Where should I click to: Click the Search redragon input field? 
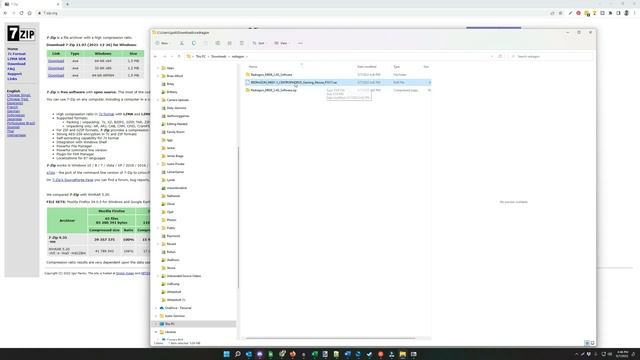[551, 56]
